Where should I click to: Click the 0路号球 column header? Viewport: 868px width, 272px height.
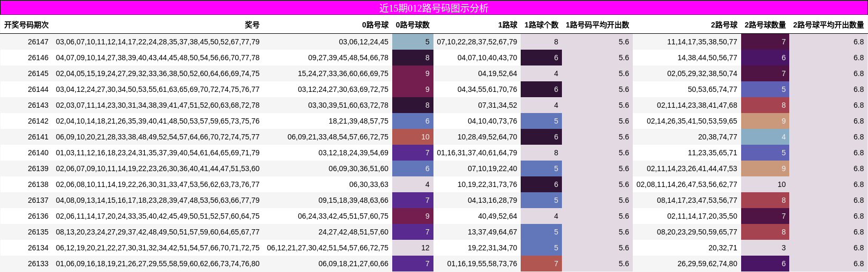[375, 25]
